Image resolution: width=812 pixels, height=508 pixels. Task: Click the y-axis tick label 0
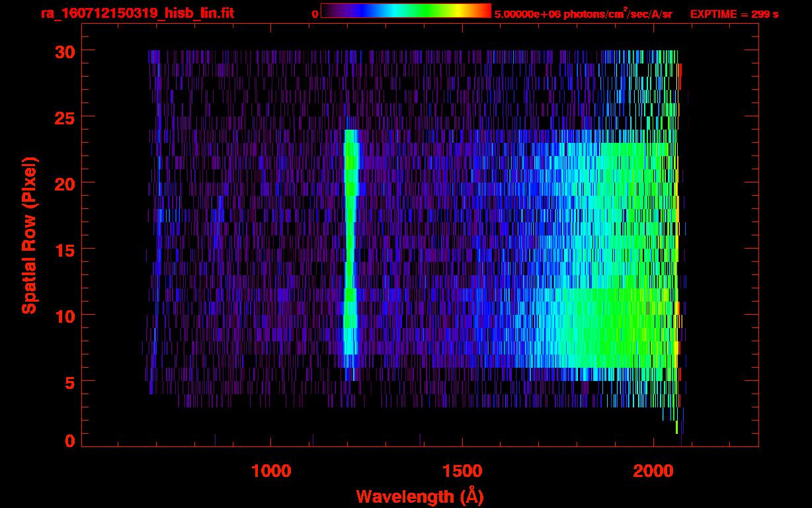(68, 440)
